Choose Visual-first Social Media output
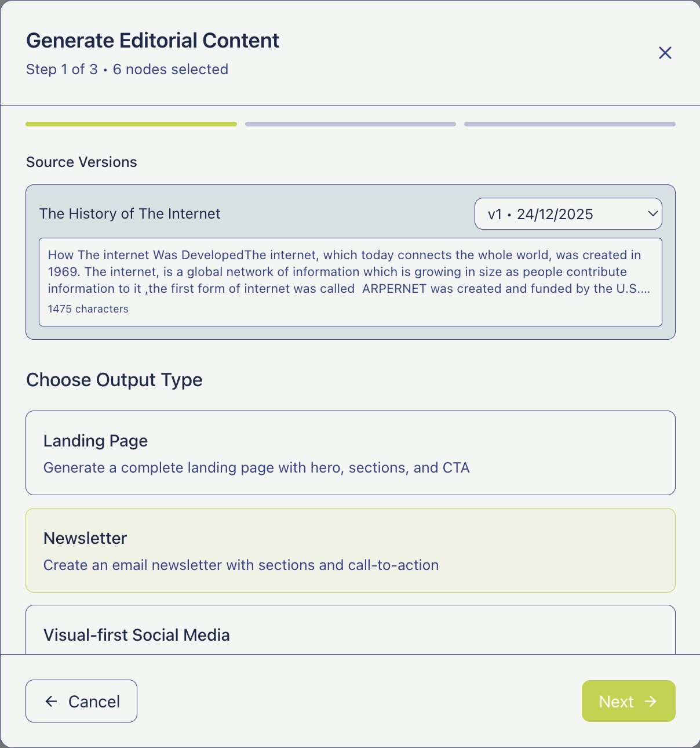This screenshot has width=700, height=748. tap(350, 632)
